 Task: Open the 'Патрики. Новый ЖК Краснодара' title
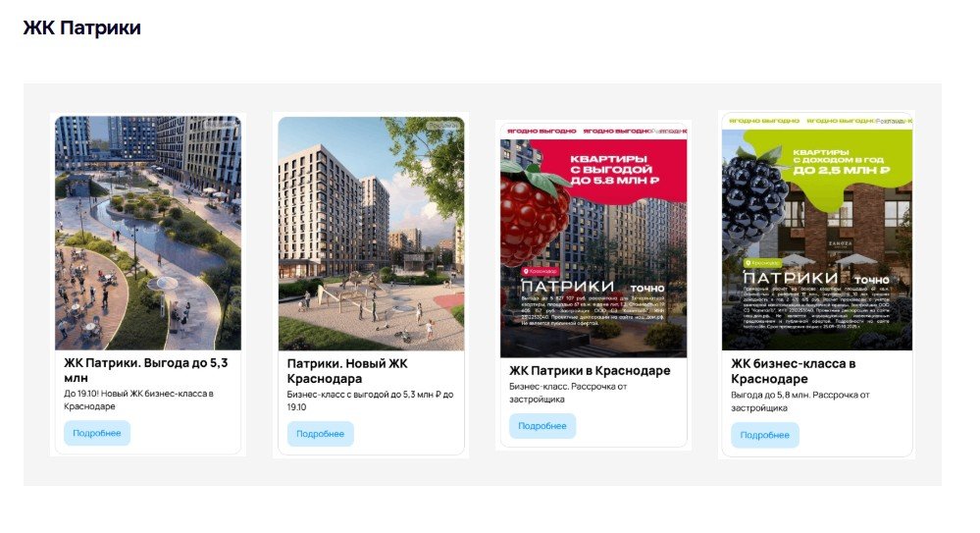(x=347, y=371)
